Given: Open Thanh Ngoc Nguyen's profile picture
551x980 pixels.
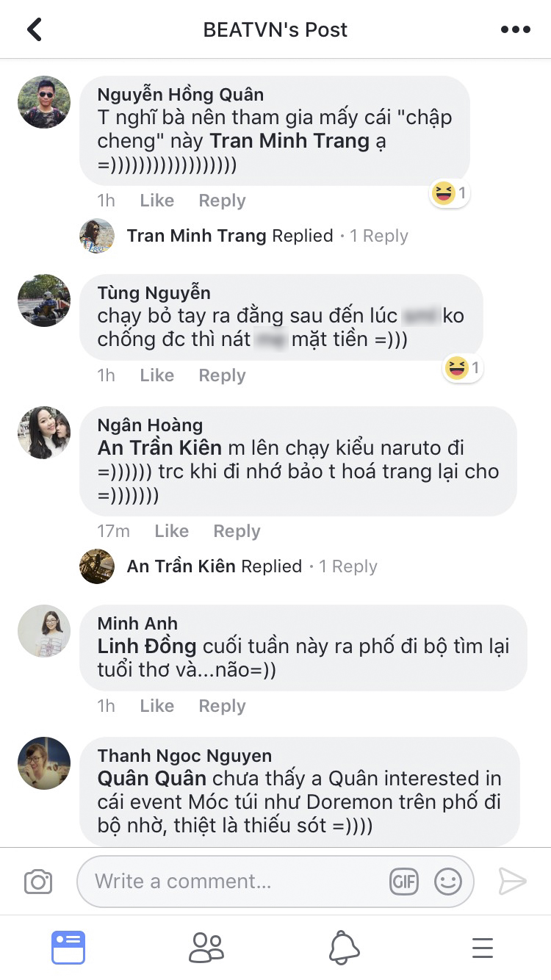Looking at the screenshot, I should (44, 763).
